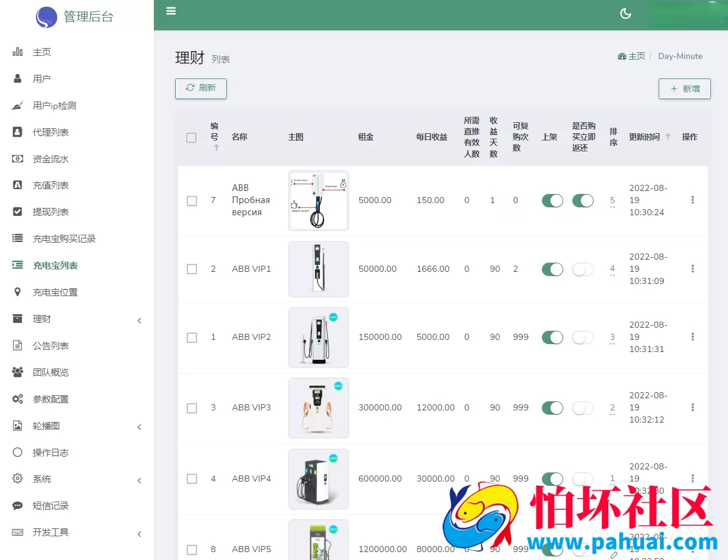
Task: Toggle 上架 switch for ABB Пробная версия
Action: click(x=552, y=201)
